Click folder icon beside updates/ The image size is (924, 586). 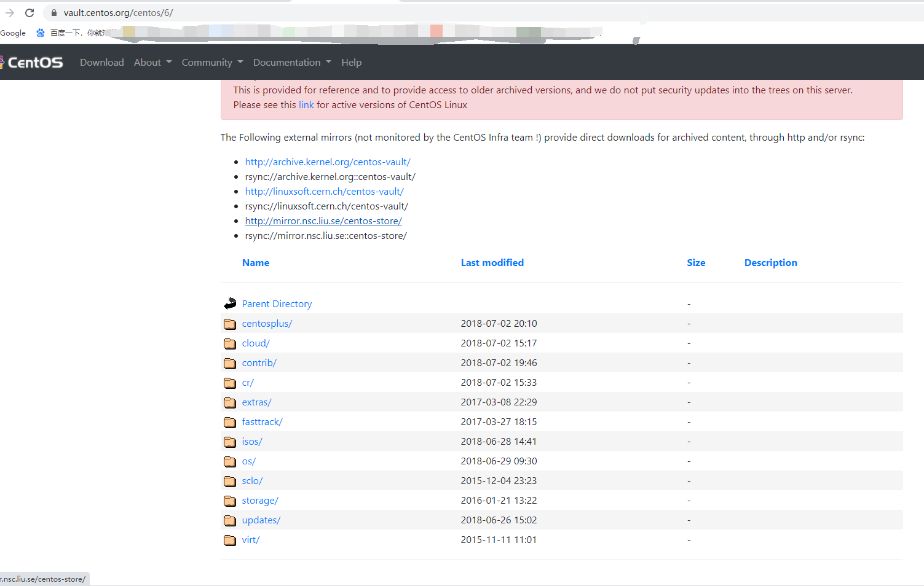[230, 520]
